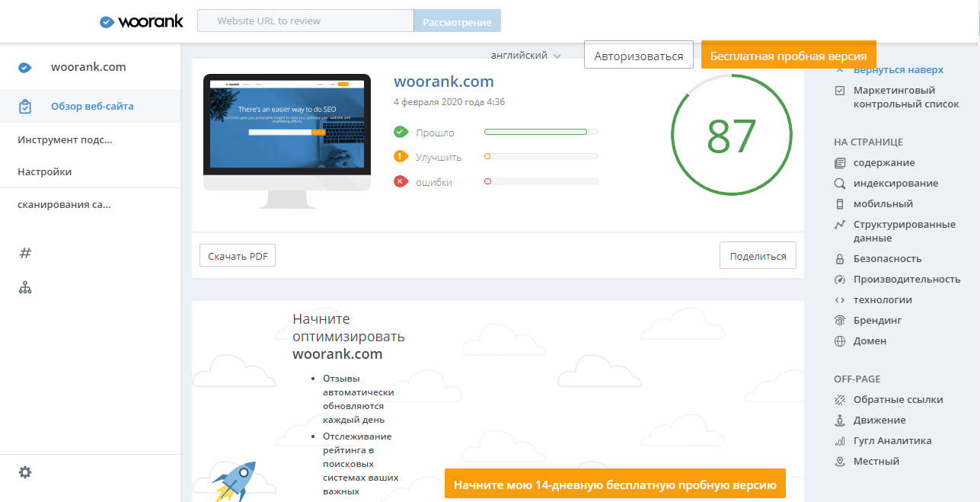Viewport: 980px width, 502px height.
Task: Click the Рассмотрение review button
Action: [457, 21]
